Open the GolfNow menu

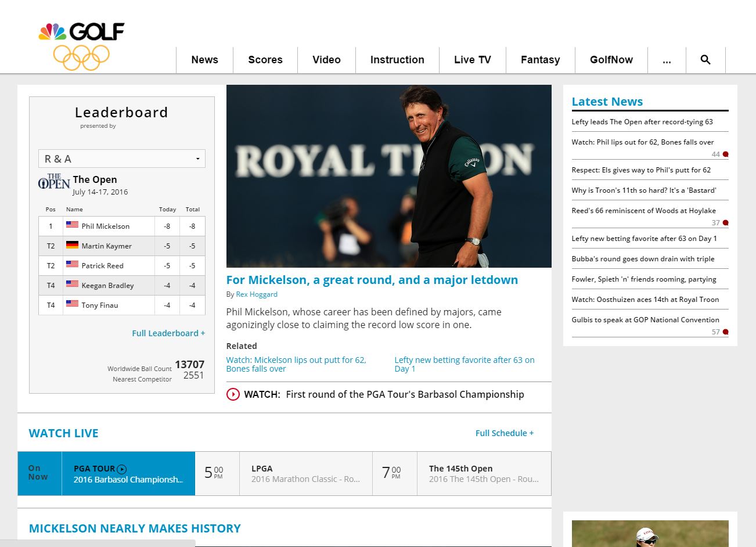pos(611,60)
